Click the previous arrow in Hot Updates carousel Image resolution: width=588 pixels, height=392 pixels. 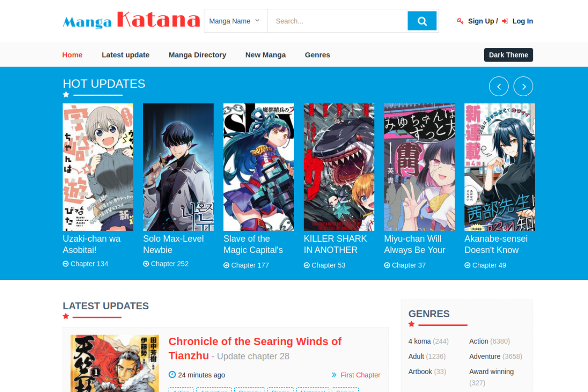pos(498,86)
